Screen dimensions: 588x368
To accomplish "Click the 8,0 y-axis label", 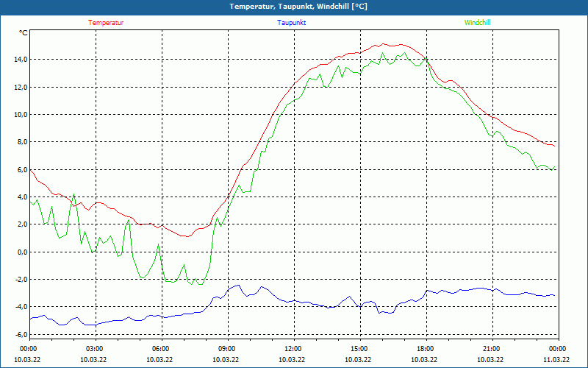I will (x=22, y=142).
